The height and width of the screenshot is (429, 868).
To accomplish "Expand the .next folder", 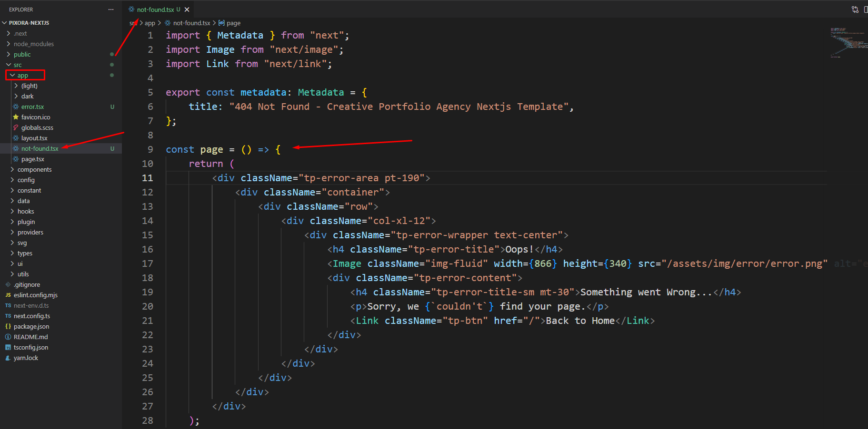I will click(9, 33).
